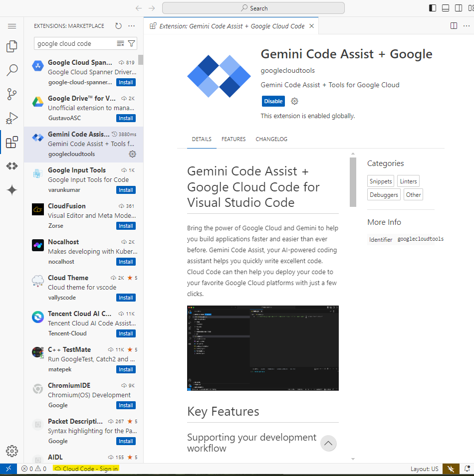
Task: Go back with navigation arrow
Action: pos(139,8)
